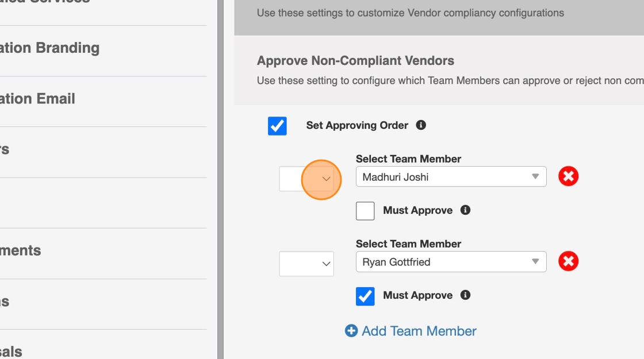Image resolution: width=644 pixels, height=359 pixels.
Task: Click info icon for Ryan's Must Approve
Action: [466, 295]
